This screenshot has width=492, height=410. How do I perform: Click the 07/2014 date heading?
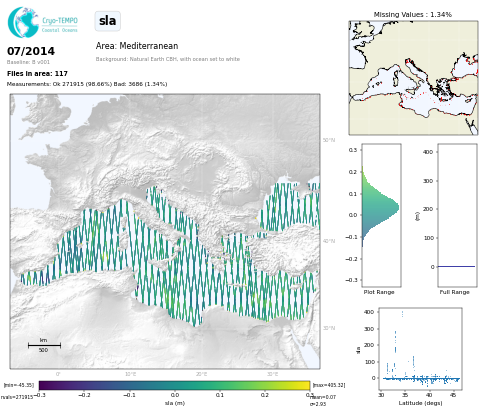[x=31, y=51]
